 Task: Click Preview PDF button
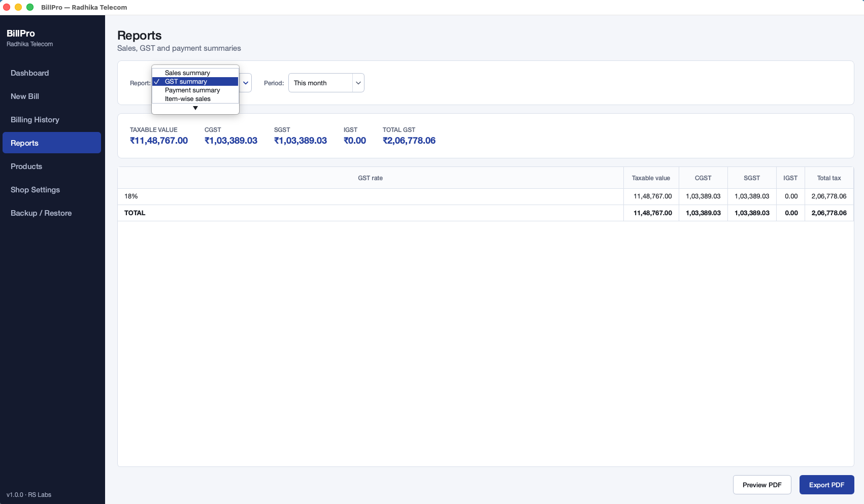click(762, 485)
